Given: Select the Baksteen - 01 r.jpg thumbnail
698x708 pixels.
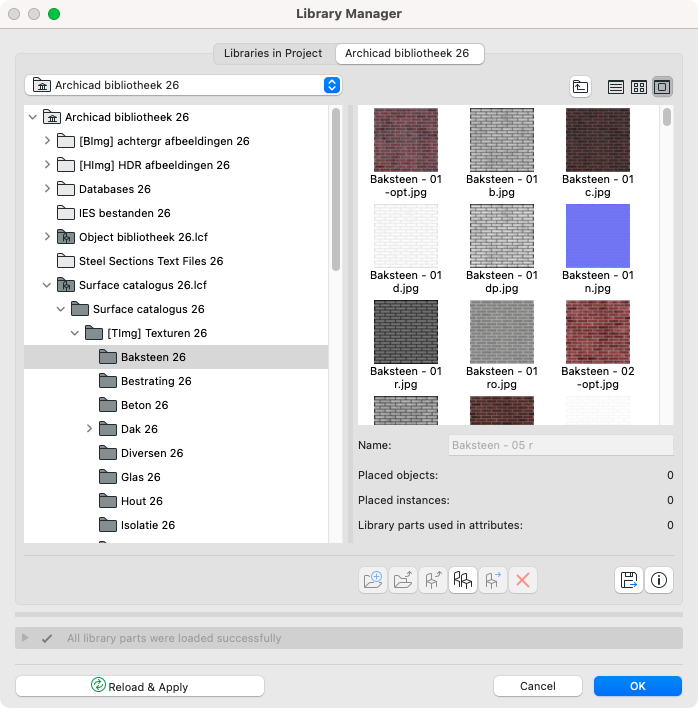Looking at the screenshot, I should coord(406,332).
